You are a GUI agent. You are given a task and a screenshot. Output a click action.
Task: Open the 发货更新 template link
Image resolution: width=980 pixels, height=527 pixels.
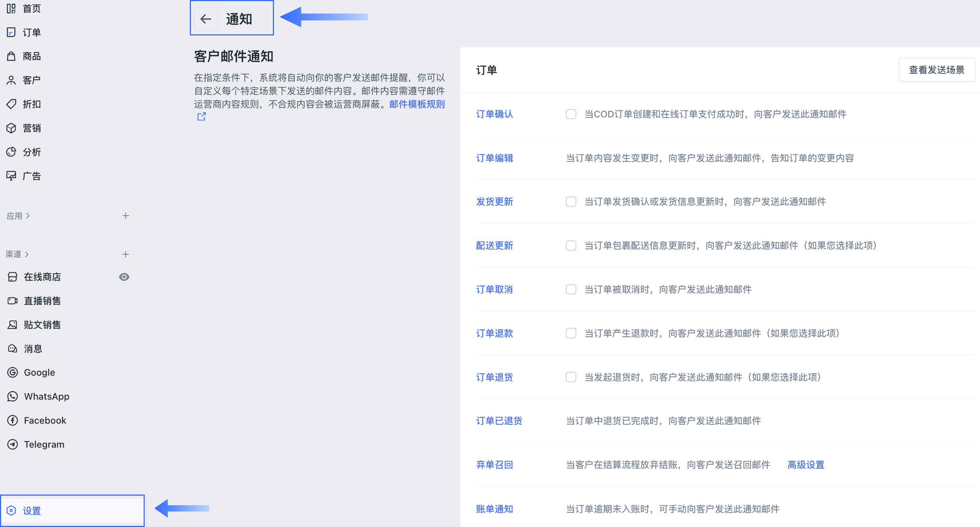(x=494, y=201)
